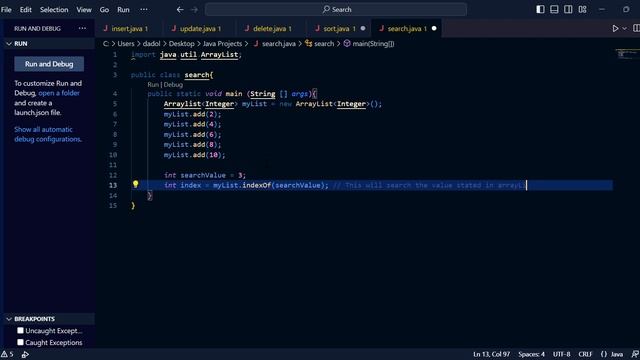Click Run CodeLens above main
This screenshot has height=360, width=640.
tap(153, 84)
